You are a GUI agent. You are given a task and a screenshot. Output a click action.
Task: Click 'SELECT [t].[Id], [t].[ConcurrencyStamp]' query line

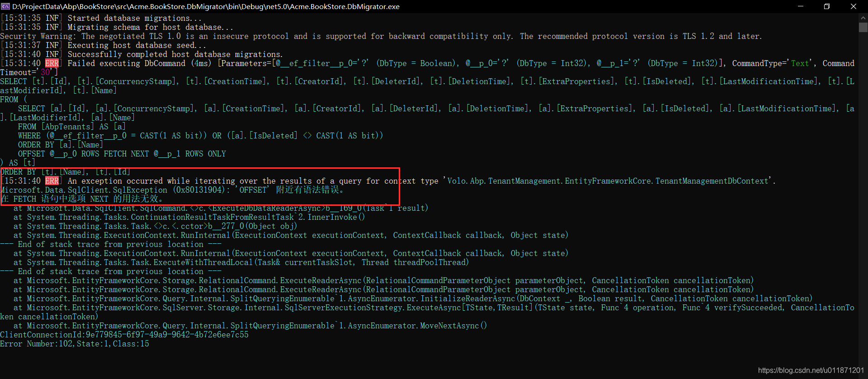[427, 86]
